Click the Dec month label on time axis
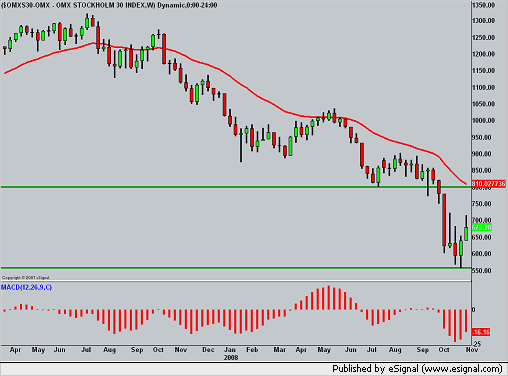Image resolution: width=508 pixels, height=376 pixels. pyautogui.click(x=208, y=350)
